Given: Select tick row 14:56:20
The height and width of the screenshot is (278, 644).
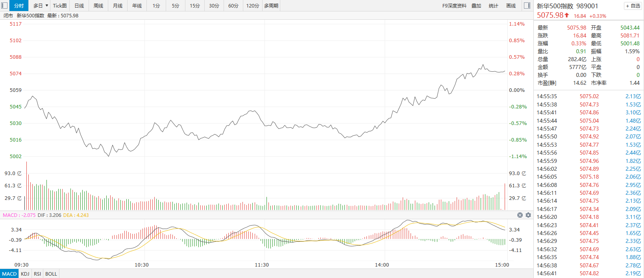Looking at the screenshot, I should [588, 217].
